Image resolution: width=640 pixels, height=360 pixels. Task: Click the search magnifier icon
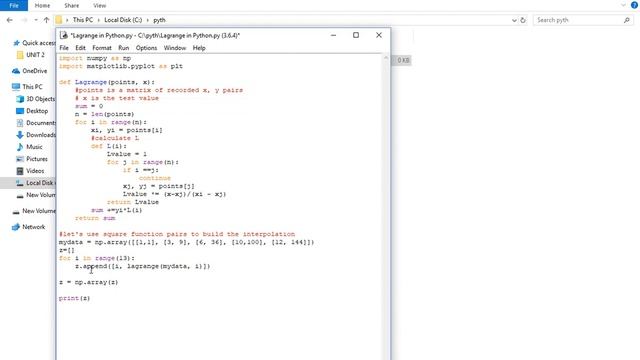tap(627, 20)
